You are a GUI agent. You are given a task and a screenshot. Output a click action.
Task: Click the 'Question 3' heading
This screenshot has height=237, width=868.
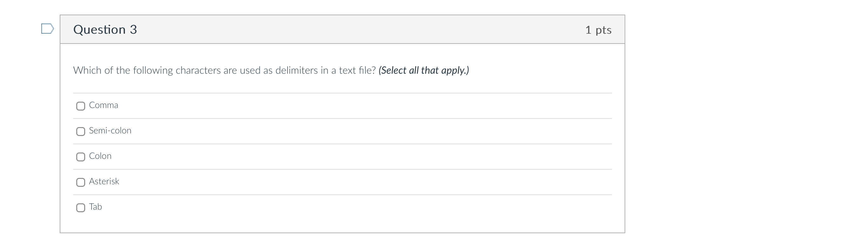(x=105, y=30)
